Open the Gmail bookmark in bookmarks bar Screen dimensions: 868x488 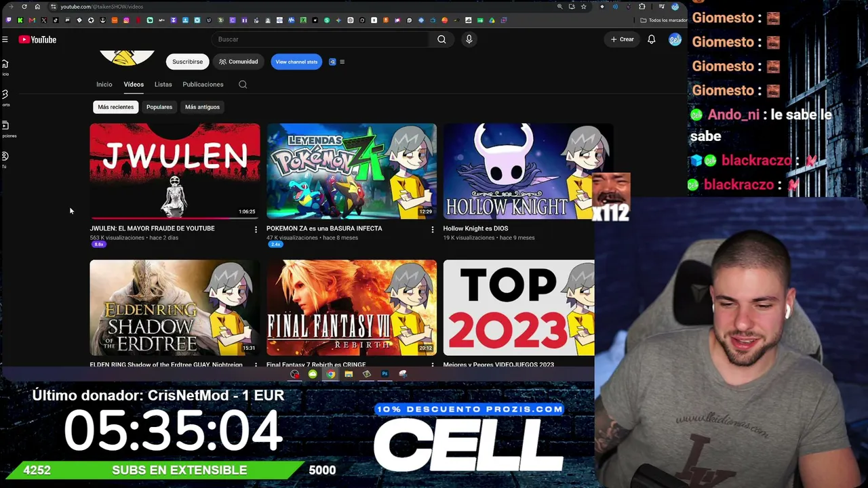(x=32, y=20)
